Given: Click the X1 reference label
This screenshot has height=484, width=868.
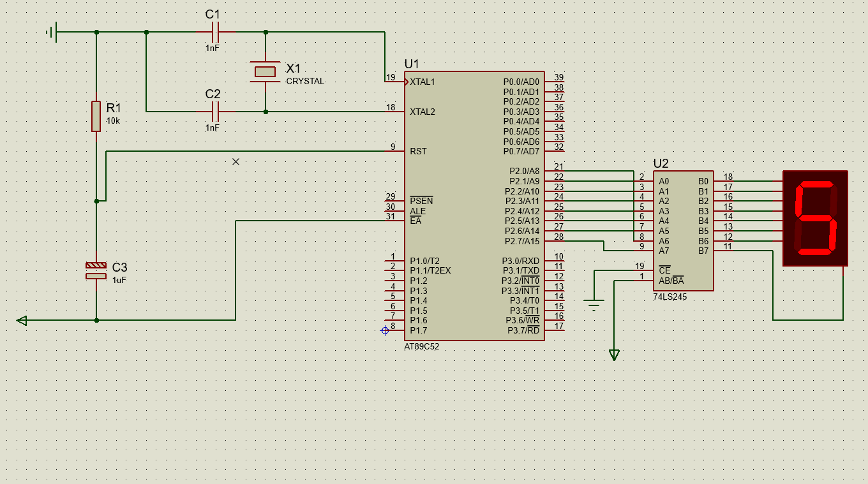Looking at the screenshot, I should coord(293,68).
